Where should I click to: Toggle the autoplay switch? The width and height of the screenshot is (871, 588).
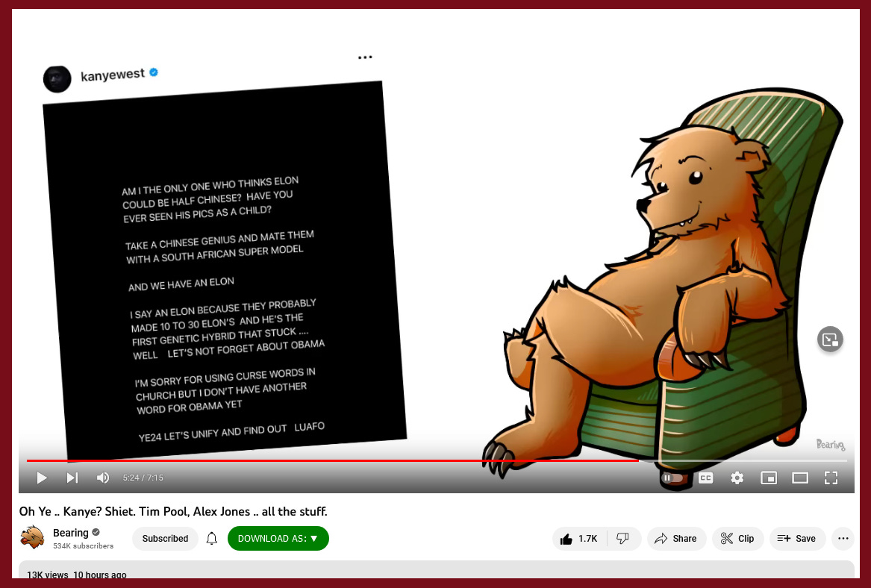point(672,478)
